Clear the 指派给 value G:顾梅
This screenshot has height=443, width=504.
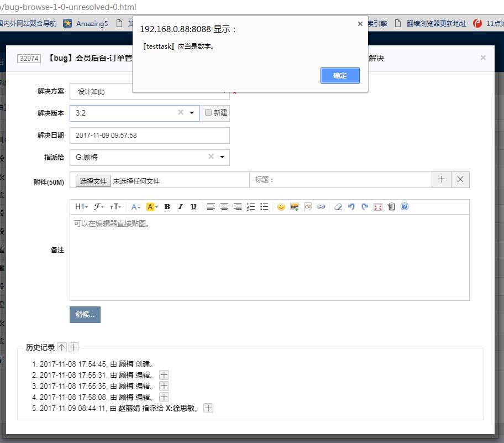click(211, 157)
